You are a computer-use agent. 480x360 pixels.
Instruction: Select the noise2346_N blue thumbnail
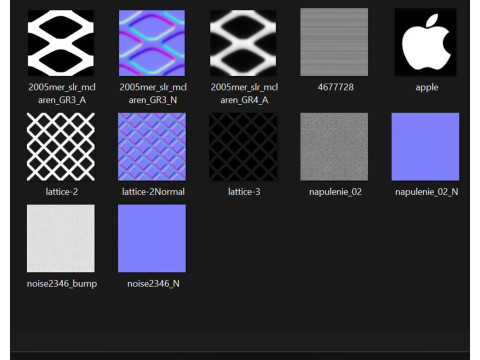(152, 238)
